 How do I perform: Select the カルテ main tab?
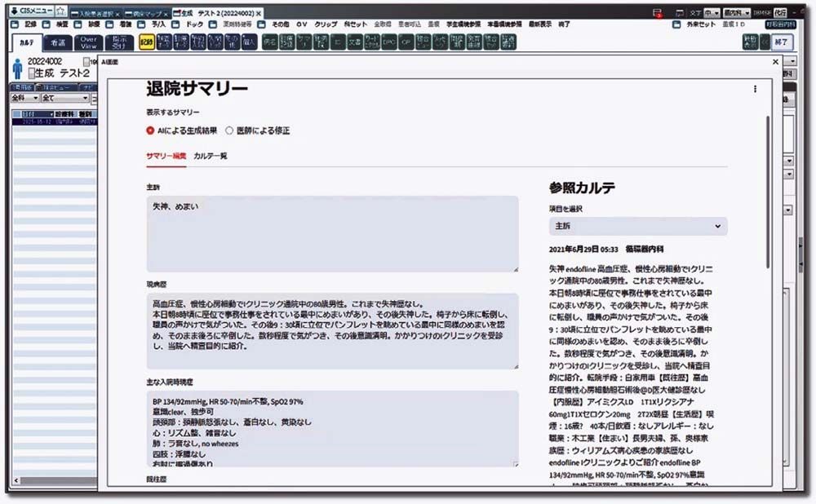(x=27, y=43)
